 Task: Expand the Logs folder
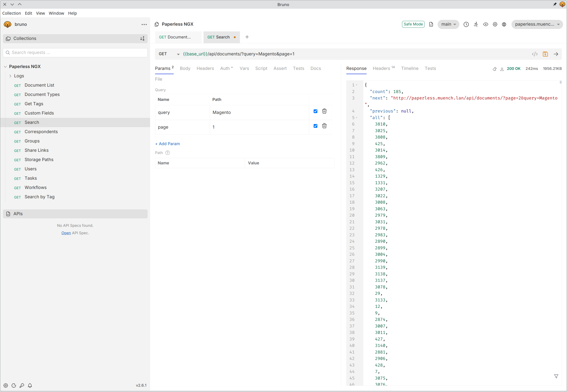point(10,76)
